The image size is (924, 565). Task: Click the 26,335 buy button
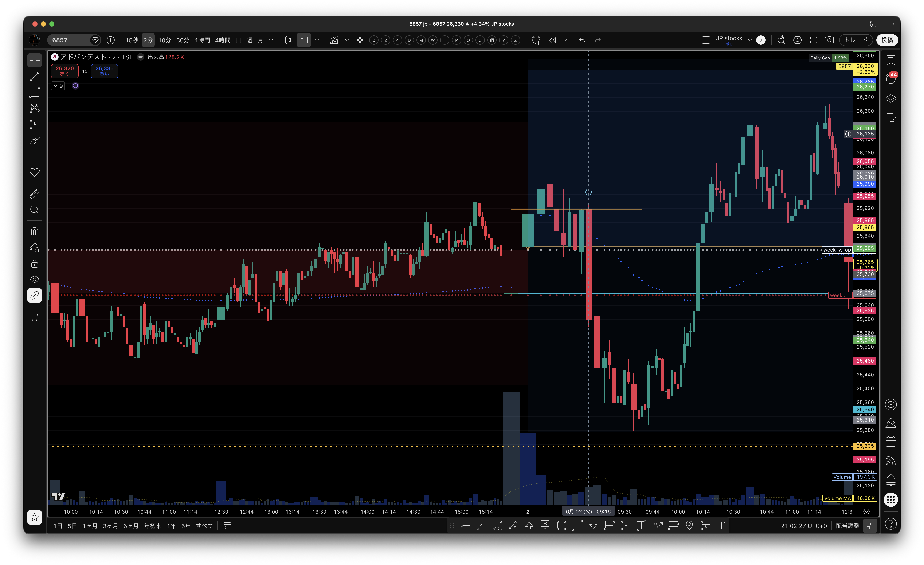[x=104, y=71]
